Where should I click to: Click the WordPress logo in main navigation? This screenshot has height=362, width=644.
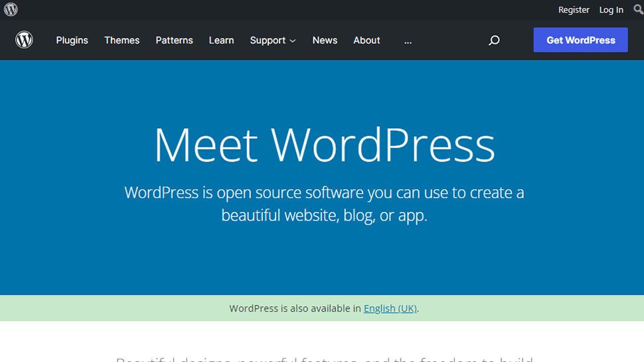click(25, 40)
